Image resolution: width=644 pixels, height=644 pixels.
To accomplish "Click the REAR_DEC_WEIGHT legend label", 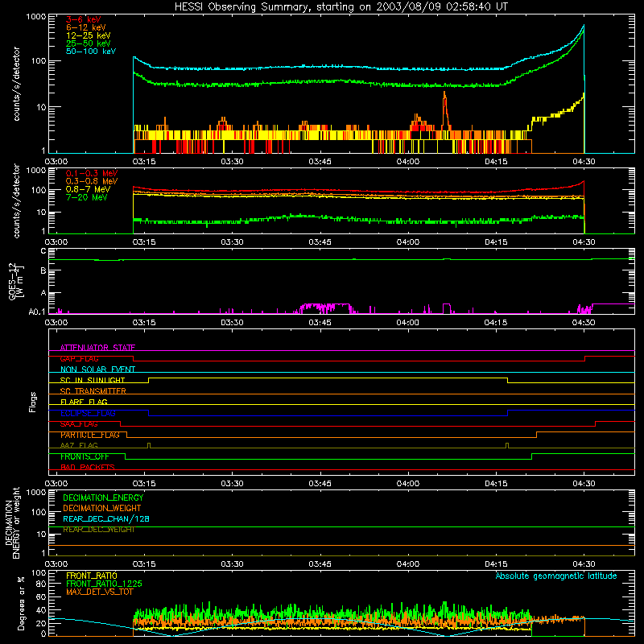I will click(98, 530).
